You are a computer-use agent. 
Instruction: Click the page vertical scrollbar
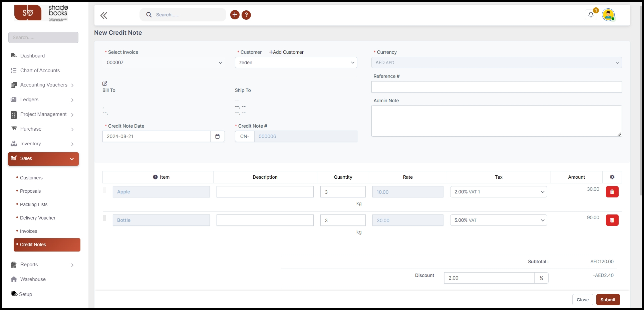pyautogui.click(x=642, y=100)
